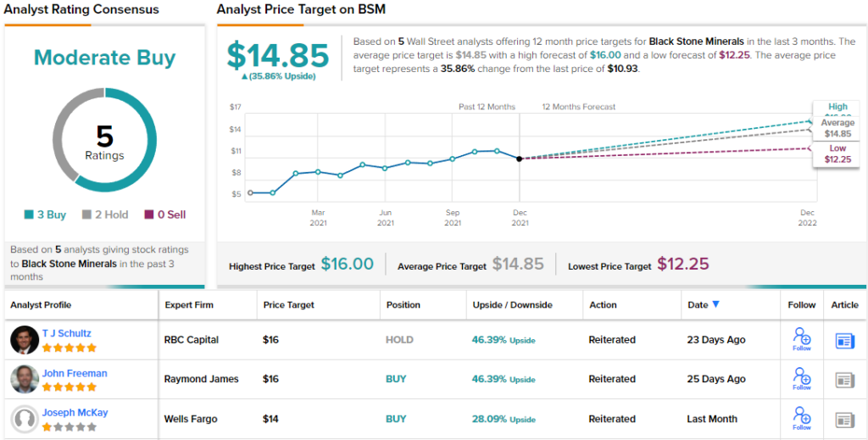Screen dimensions: 868x440
Task: Click the Upside / Downside column header
Action: coord(512,304)
